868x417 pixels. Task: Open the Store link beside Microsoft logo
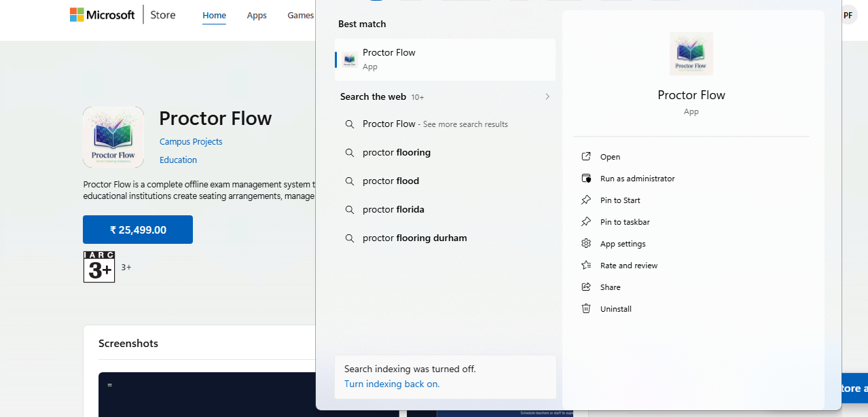coord(163,15)
